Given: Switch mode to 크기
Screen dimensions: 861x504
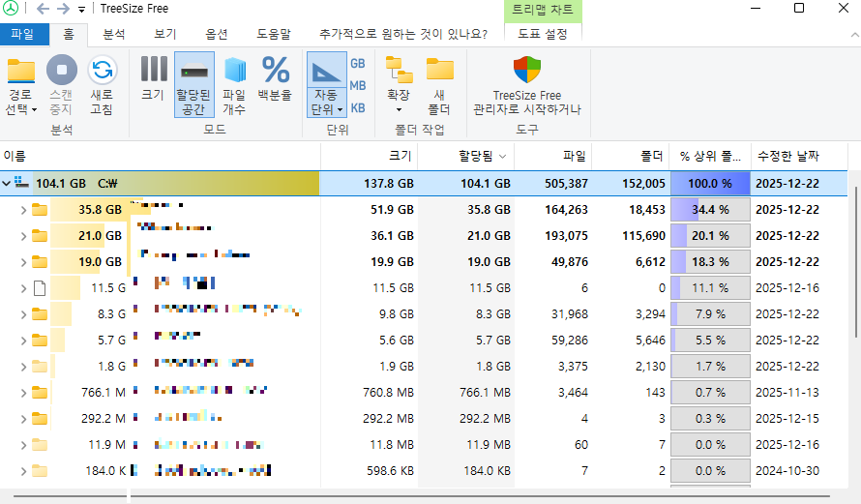Looking at the screenshot, I should 153,78.
